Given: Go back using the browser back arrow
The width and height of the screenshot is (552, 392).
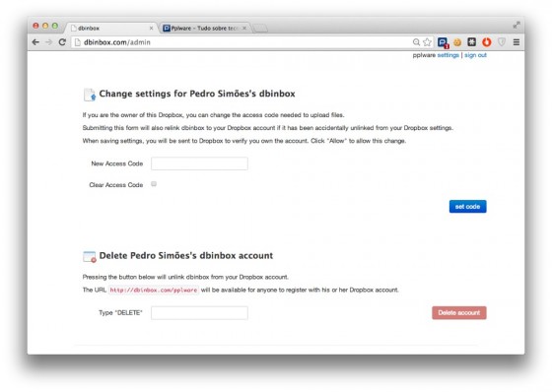Looking at the screenshot, I should pyautogui.click(x=35, y=42).
